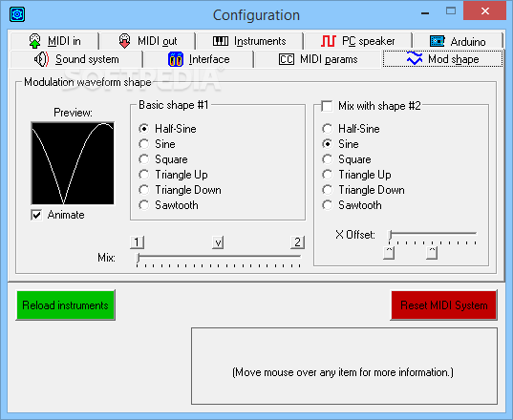Image resolution: width=513 pixels, height=420 pixels.
Task: Click the Instruments keyboard icon
Action: [221, 41]
